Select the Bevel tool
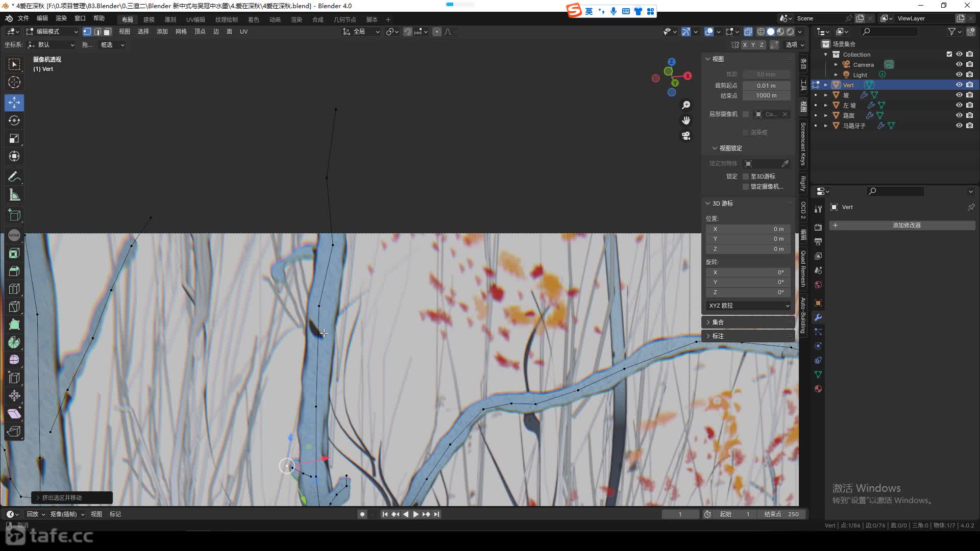This screenshot has width=980, height=551. (14, 289)
